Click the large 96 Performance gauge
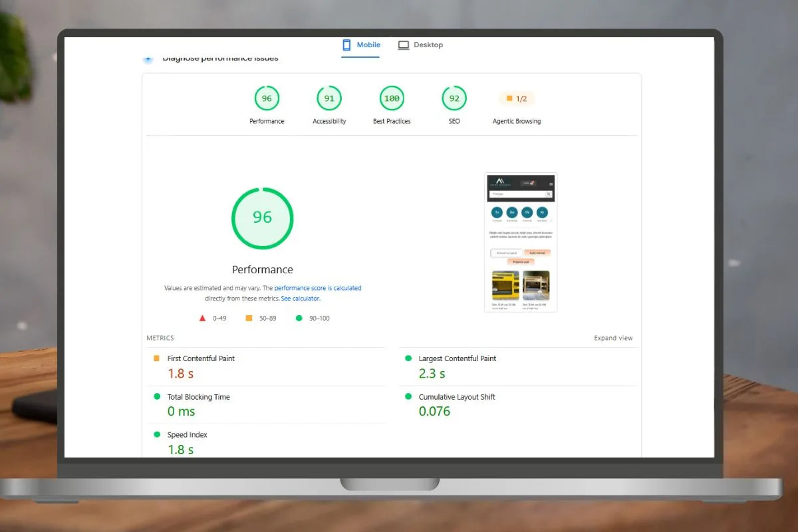798x532 pixels. click(x=263, y=218)
